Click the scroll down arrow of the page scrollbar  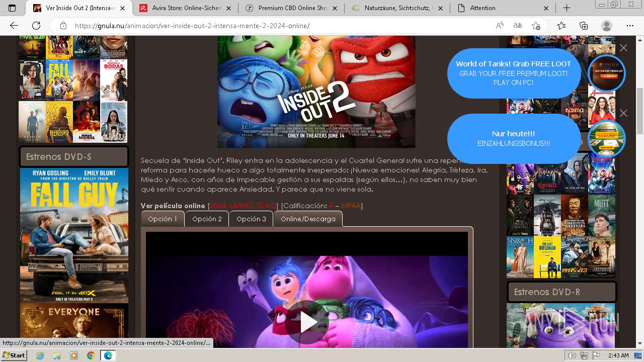pyautogui.click(x=639, y=343)
